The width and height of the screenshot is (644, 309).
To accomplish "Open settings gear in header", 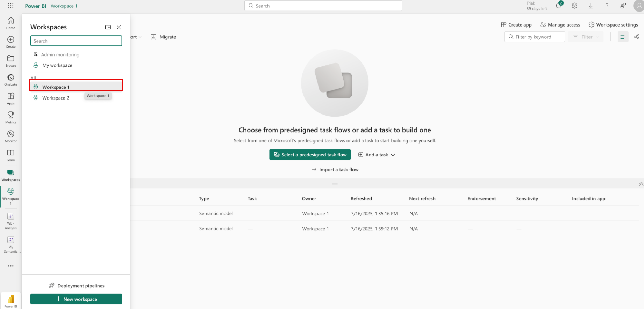I will click(x=574, y=6).
